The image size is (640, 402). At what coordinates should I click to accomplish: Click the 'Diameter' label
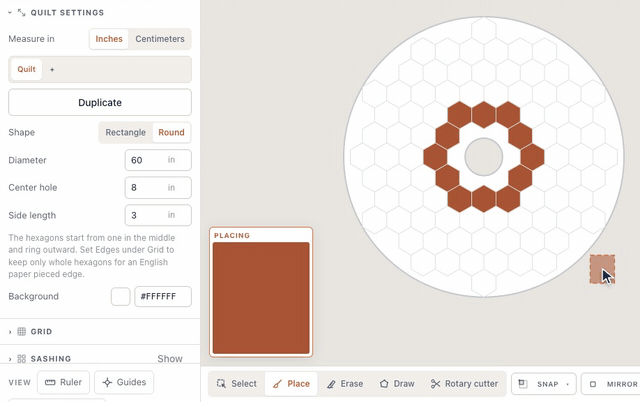[27, 160]
